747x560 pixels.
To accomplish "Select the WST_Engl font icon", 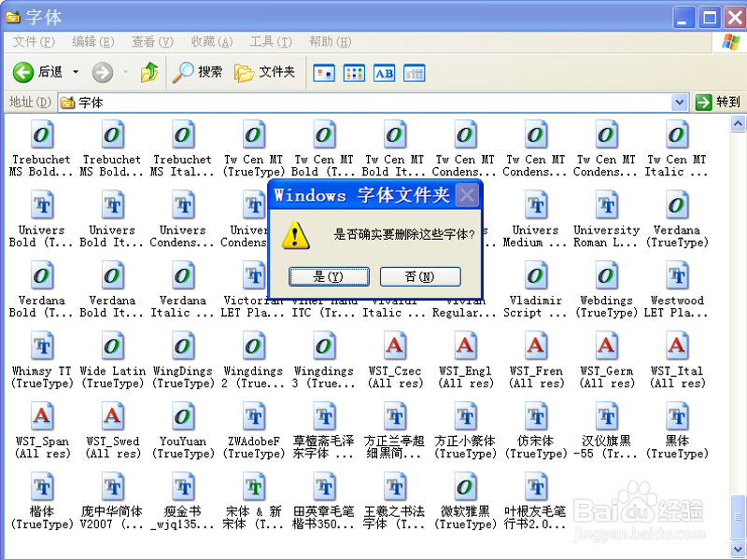I will [465, 346].
